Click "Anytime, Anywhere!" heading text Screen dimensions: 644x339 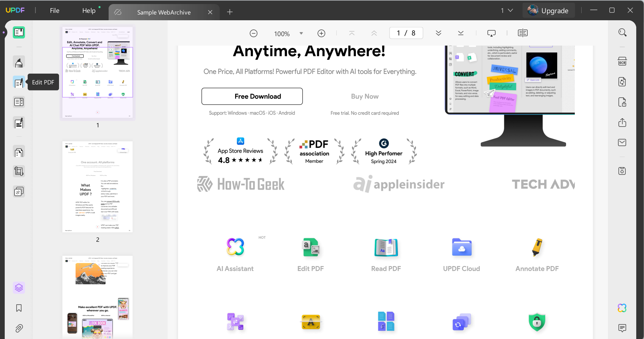click(309, 51)
